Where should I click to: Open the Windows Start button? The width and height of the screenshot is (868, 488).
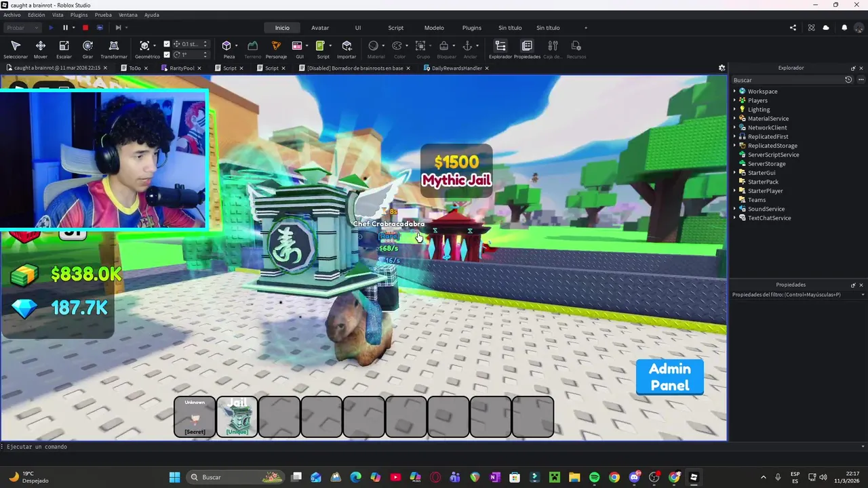point(174,477)
